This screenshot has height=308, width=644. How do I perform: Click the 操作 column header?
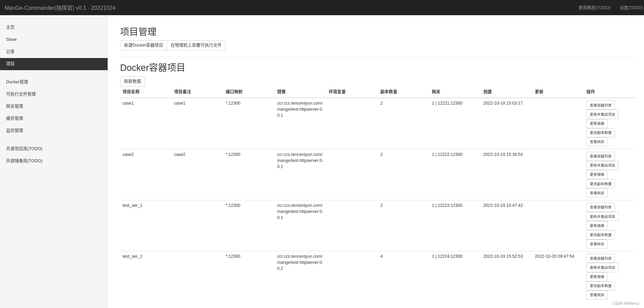tap(591, 92)
